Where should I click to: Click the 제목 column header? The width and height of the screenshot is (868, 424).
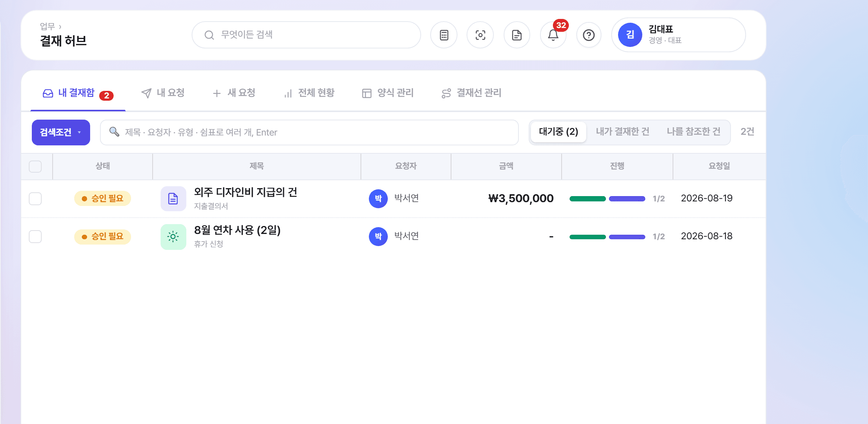(x=256, y=166)
